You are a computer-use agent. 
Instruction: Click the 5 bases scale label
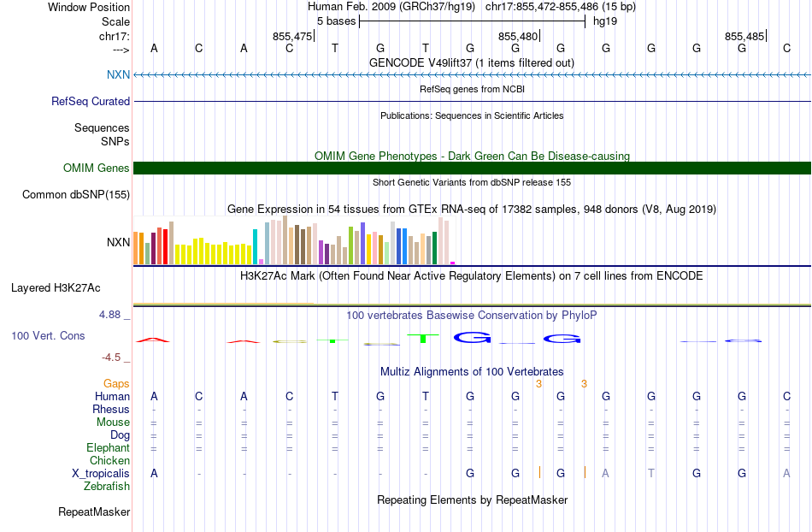tap(336, 21)
